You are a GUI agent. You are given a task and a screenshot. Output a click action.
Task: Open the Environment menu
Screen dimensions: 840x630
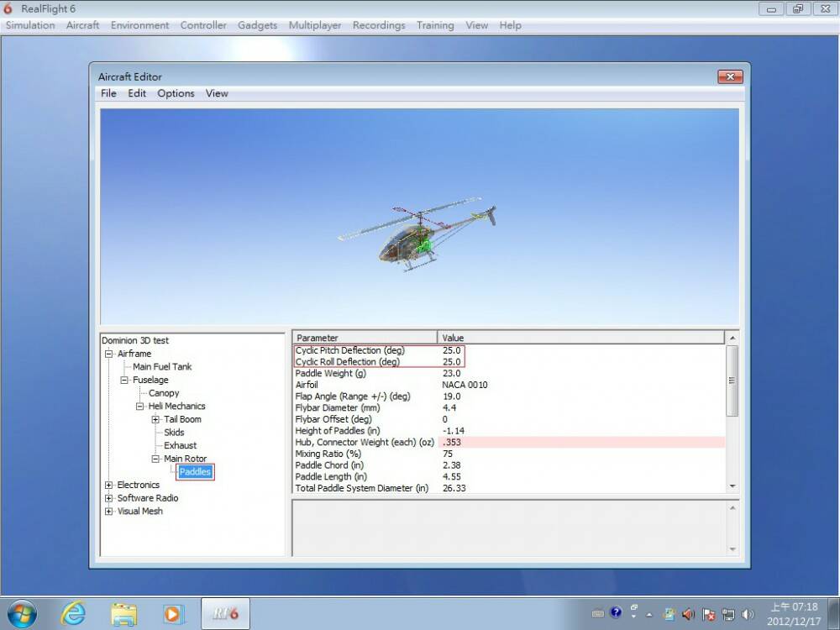(x=139, y=25)
